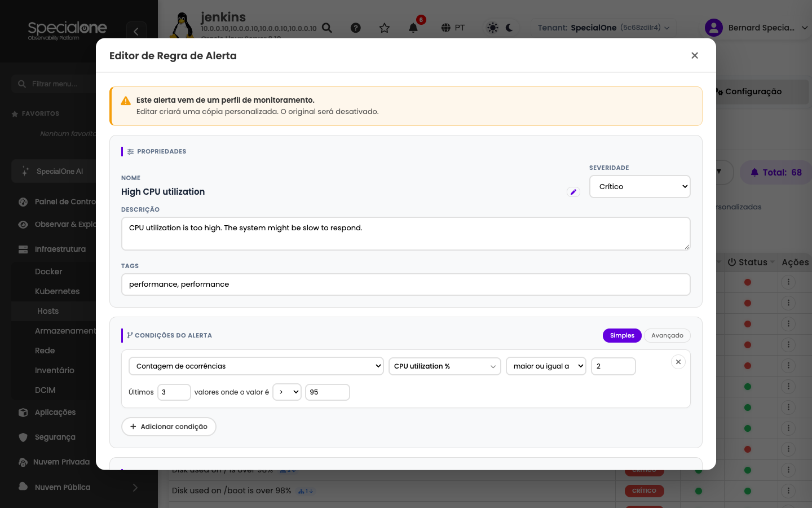Click the Nuvem Privada icon
This screenshot has width=812, height=508.
coord(23,462)
